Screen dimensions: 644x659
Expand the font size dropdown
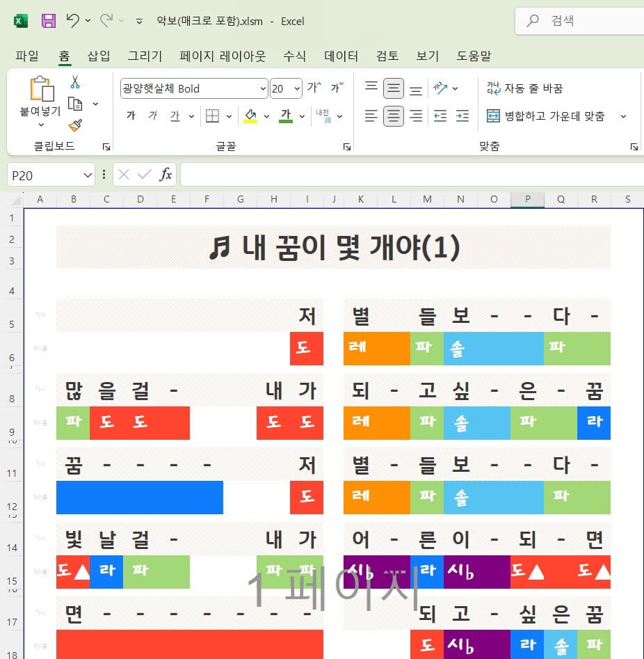(x=297, y=88)
